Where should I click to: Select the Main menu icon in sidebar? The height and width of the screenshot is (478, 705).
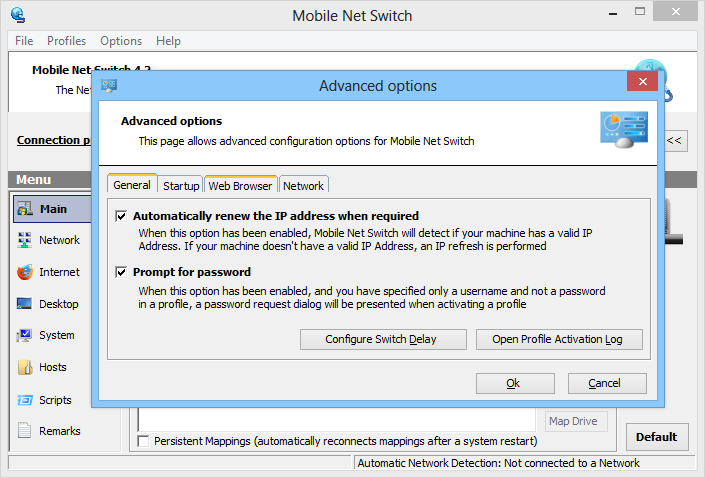(25, 209)
